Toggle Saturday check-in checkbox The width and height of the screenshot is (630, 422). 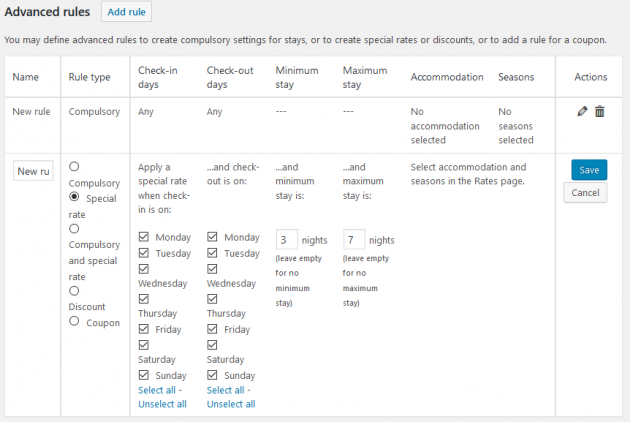pyautogui.click(x=144, y=345)
